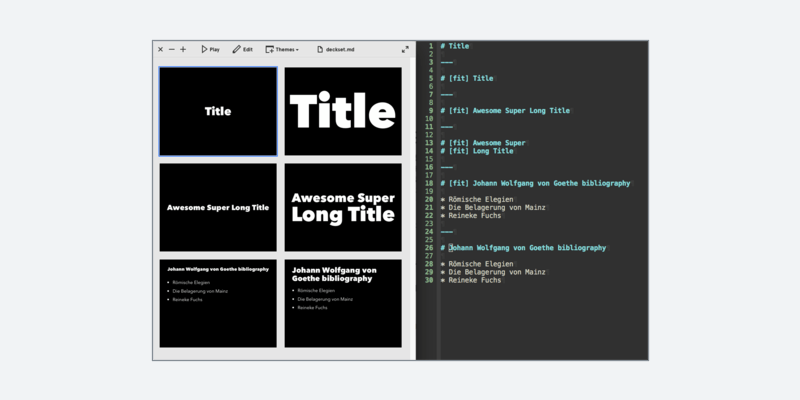This screenshot has height=400, width=800.
Task: Click the plus zoom-in icon in toolbar
Action: [183, 49]
